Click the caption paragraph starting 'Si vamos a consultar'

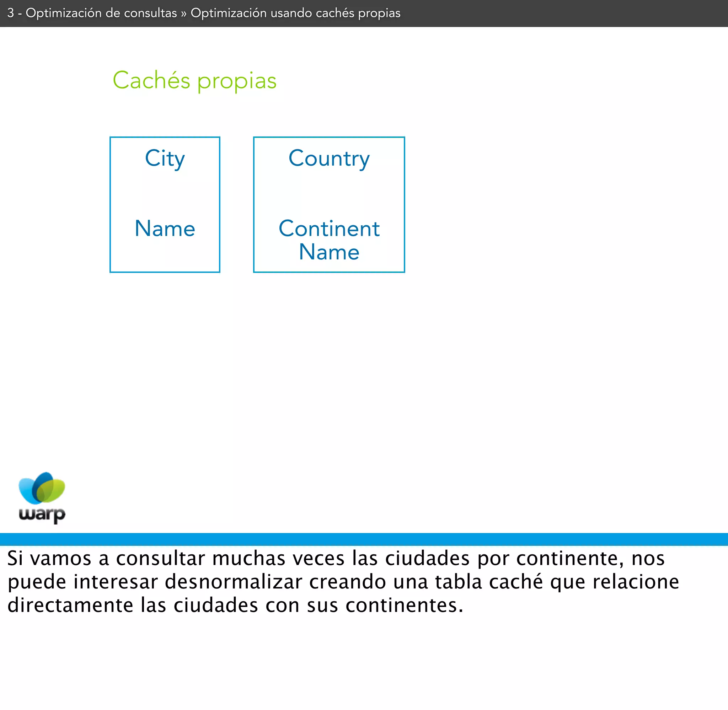coord(343,582)
